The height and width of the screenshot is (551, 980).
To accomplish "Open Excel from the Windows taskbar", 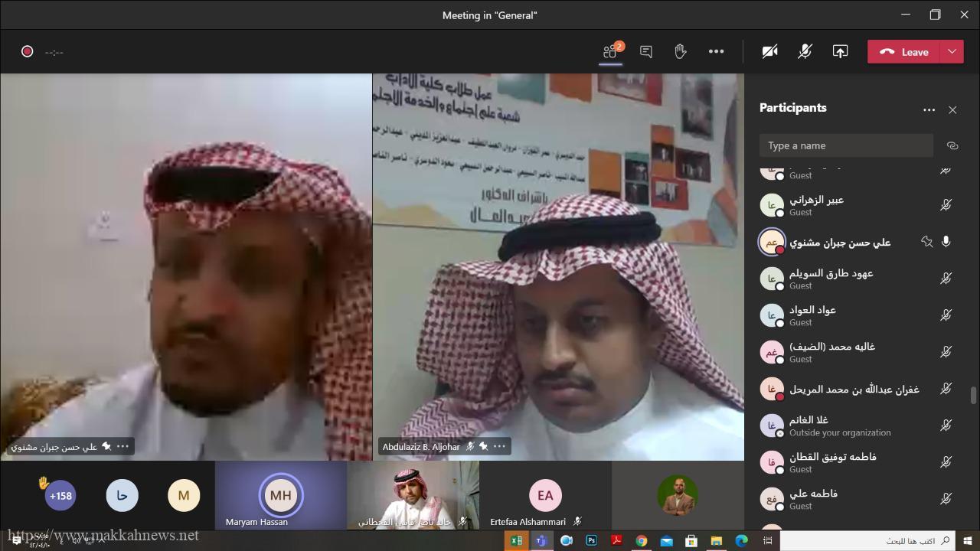I will (x=516, y=540).
